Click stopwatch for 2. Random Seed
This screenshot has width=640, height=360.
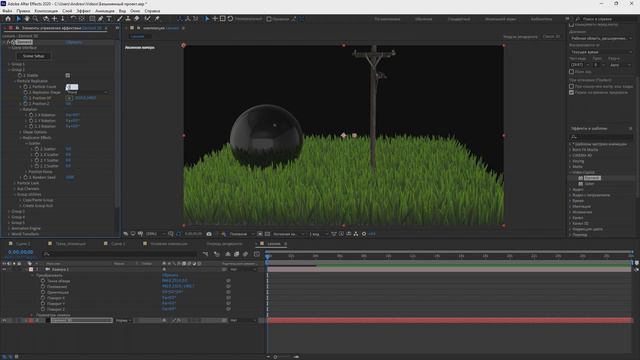coord(25,178)
